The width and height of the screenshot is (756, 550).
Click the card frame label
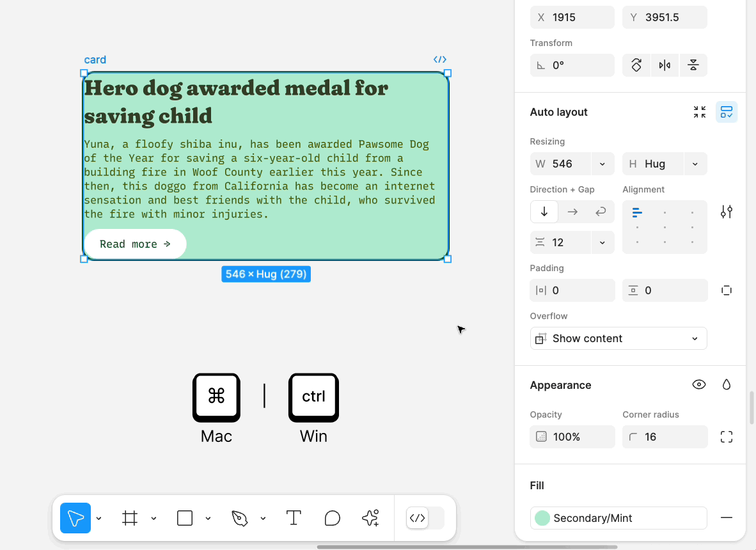click(x=95, y=59)
